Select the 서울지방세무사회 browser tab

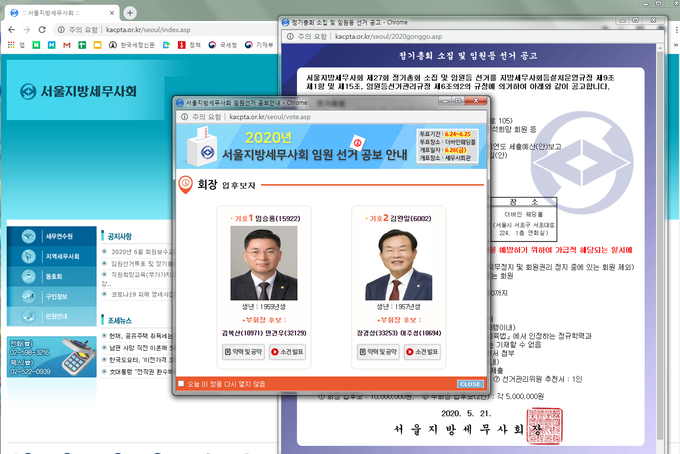[62, 13]
